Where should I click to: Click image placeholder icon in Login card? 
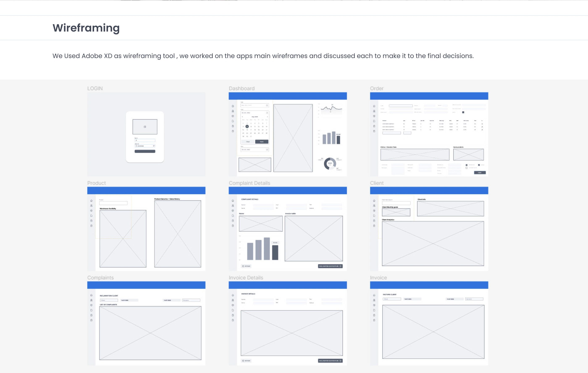coord(145,127)
